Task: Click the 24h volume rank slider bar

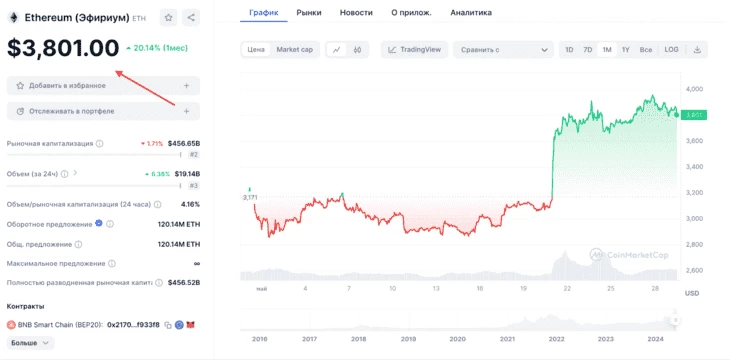Action: pyautogui.click(x=94, y=185)
